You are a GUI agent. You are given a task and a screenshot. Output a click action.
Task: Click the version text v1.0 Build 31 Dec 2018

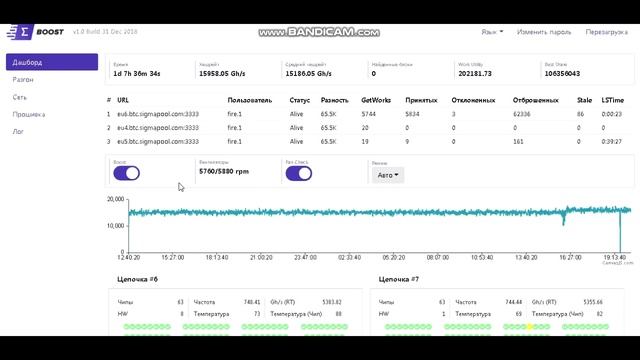click(x=105, y=31)
